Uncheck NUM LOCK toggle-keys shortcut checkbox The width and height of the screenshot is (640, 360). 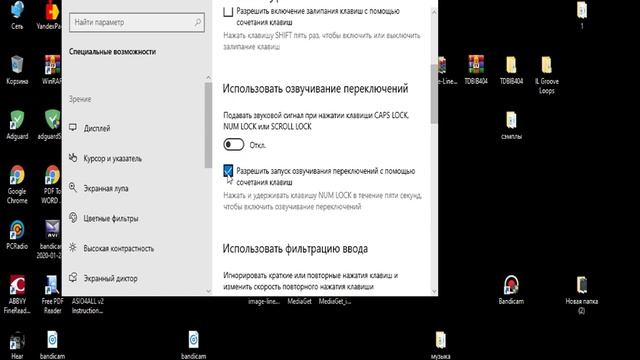(x=228, y=171)
